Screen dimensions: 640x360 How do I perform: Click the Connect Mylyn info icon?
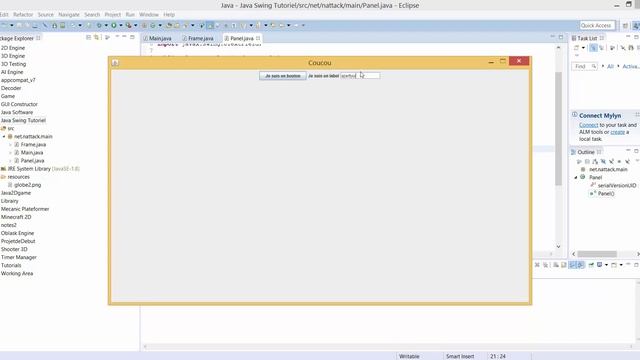[575, 115]
